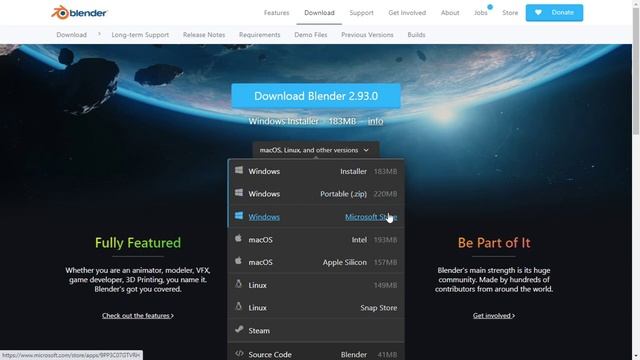Open the Store page
Screen dimensions: 640x360
tap(510, 13)
